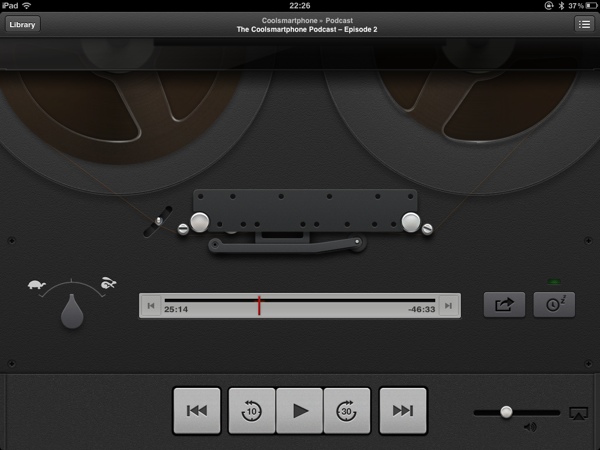Click the playback speed dial knob

[x=72, y=311]
